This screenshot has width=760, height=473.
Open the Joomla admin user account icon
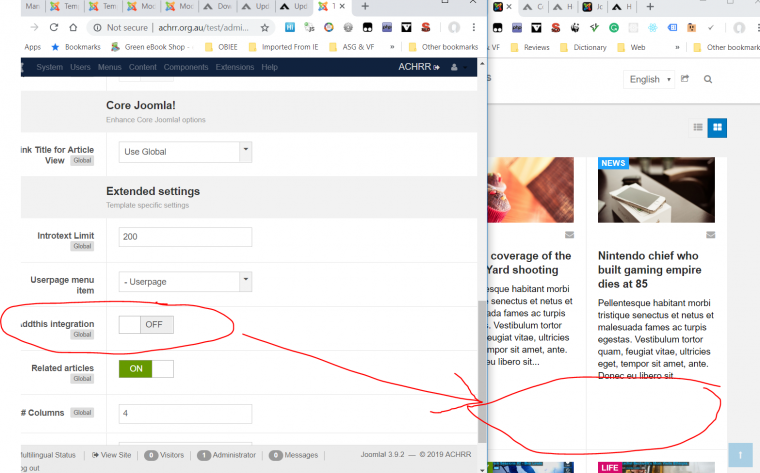click(x=454, y=67)
